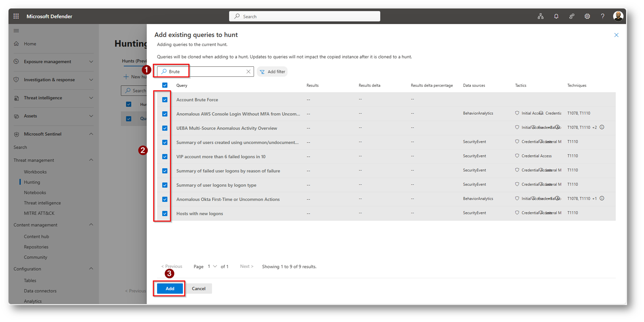Click the user profile avatar
Viewport: 644px width, 322px height.
618,16
